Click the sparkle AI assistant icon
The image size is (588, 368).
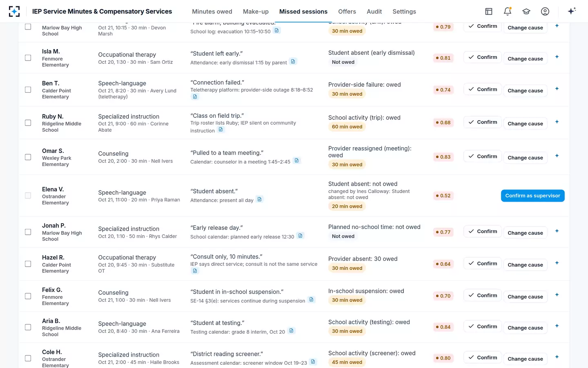click(x=572, y=11)
